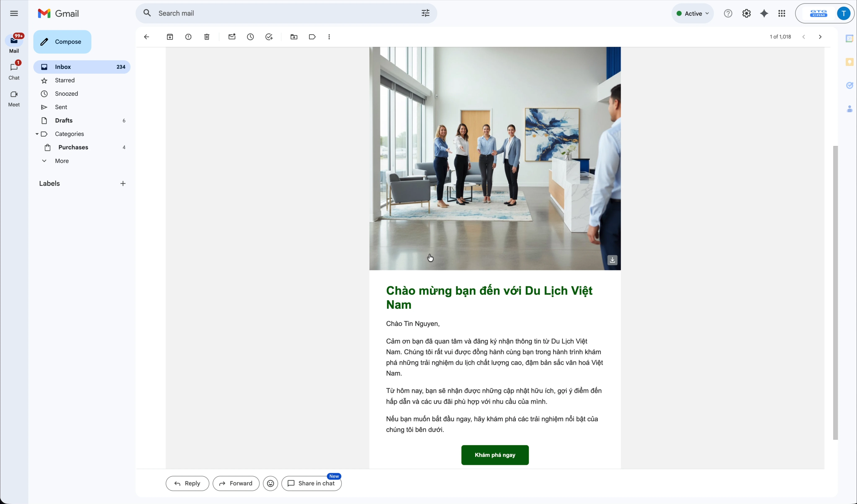This screenshot has height=504, width=857.
Task: Mark the email as unread
Action: pos(232,37)
